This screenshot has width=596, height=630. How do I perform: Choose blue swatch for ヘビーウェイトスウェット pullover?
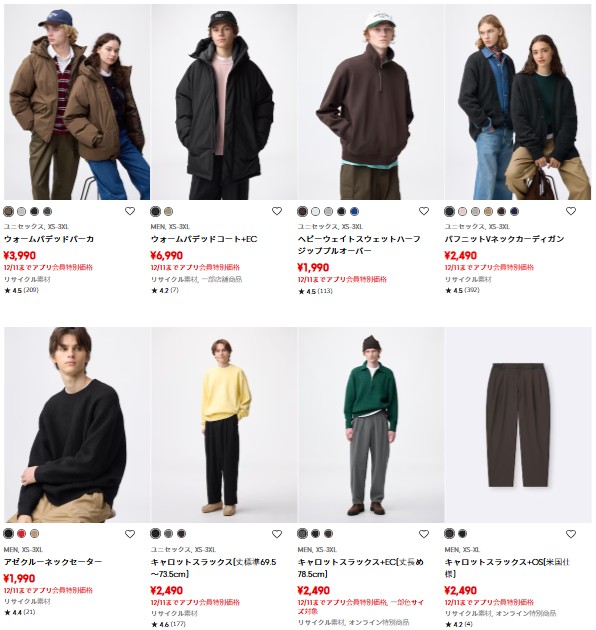354,211
